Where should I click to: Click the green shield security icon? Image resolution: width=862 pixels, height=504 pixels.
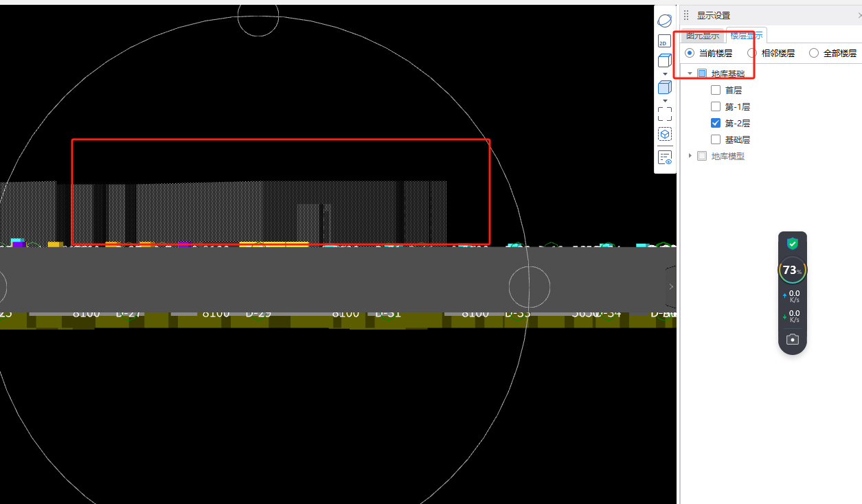(792, 243)
